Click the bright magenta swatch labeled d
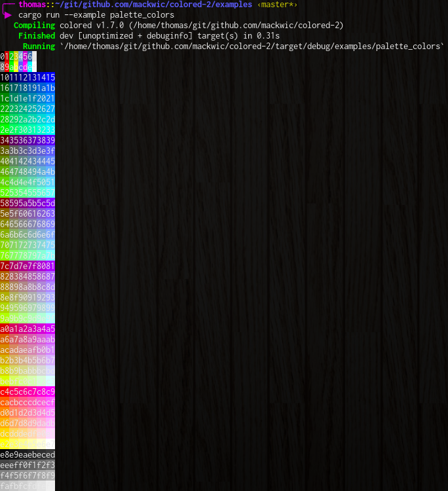 click(26, 67)
